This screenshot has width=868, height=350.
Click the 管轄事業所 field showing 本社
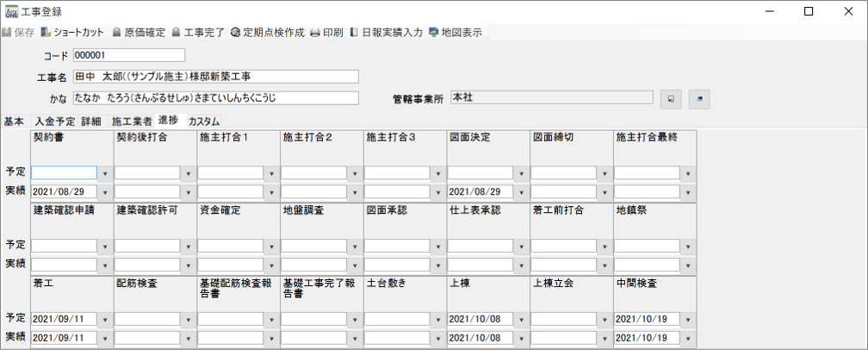coord(552,97)
